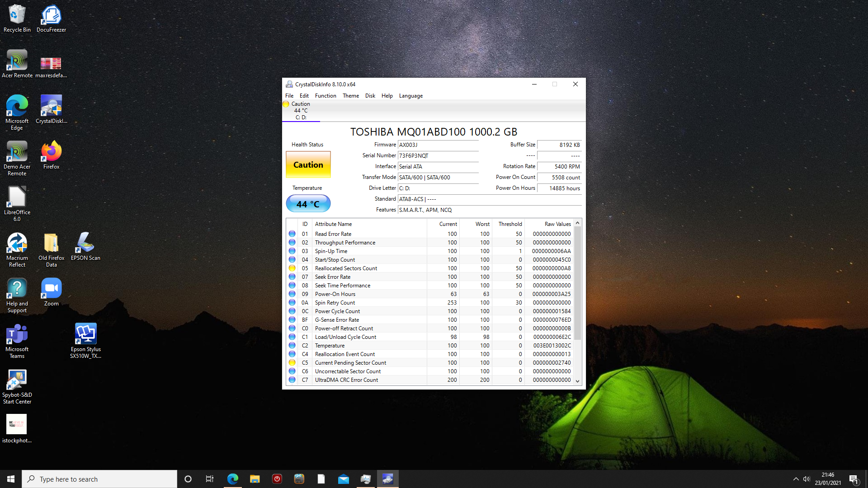Image resolution: width=868 pixels, height=488 pixels.
Task: Open the File menu in CrystalDiskInfo
Action: pos(289,96)
